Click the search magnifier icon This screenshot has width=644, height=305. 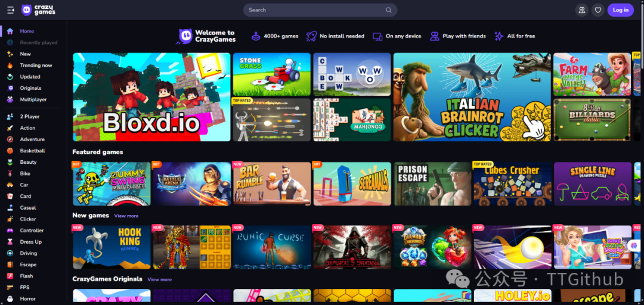[x=389, y=10]
